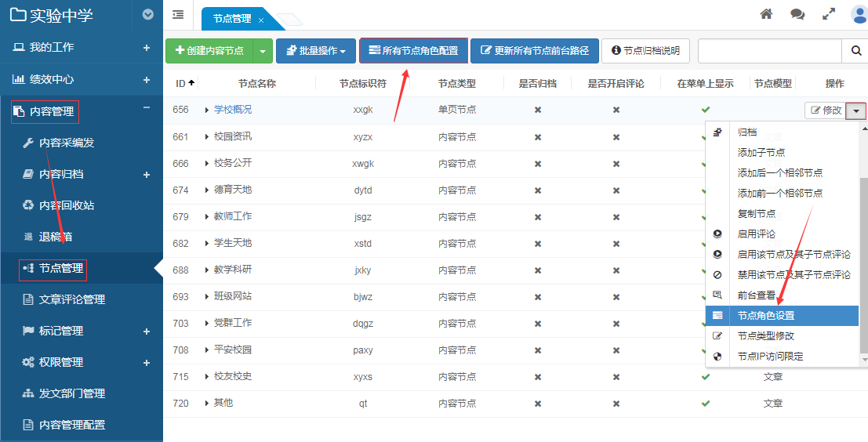868x442 pixels.
Task: Click the user avatar icon
Action: (x=859, y=15)
